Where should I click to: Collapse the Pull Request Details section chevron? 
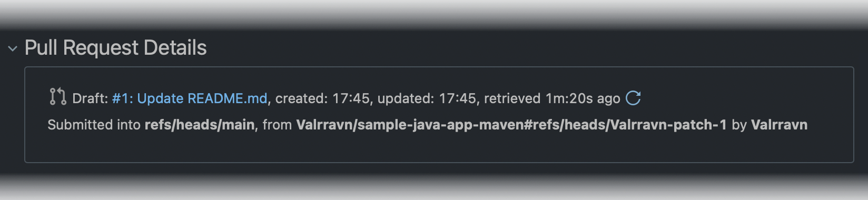[x=13, y=49]
